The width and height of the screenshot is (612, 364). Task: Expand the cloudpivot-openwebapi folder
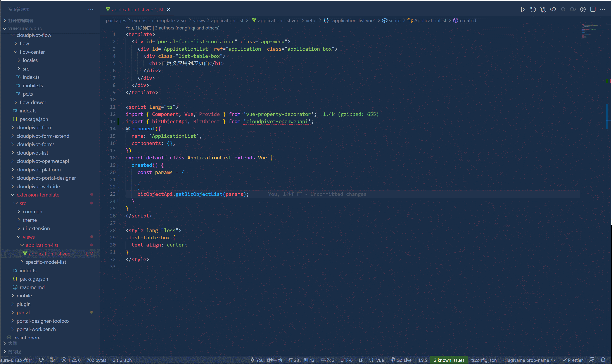[x=50, y=161]
